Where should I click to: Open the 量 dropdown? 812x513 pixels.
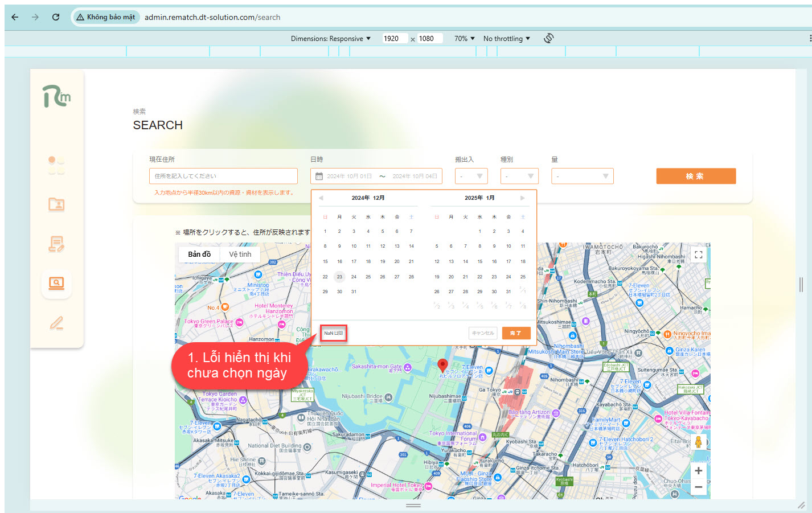582,177
